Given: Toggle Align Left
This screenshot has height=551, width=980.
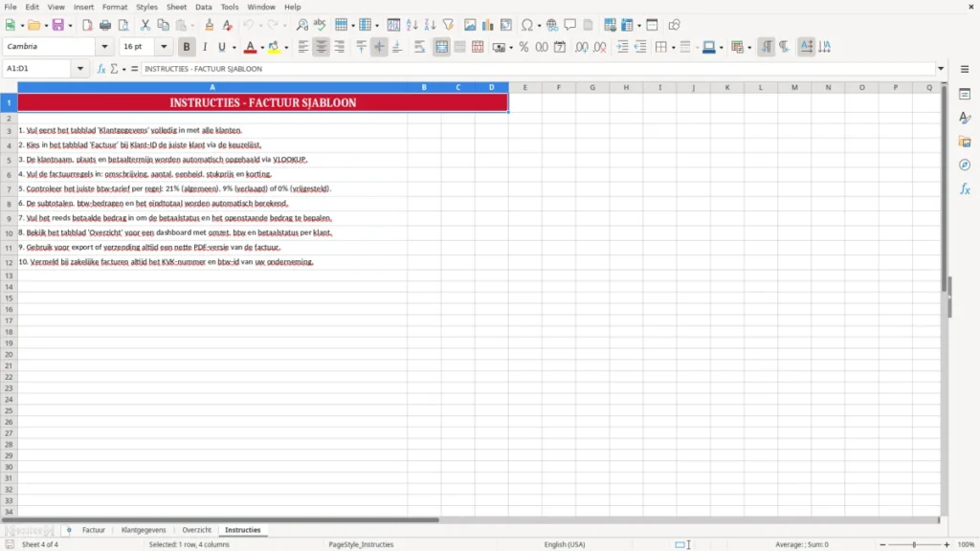Looking at the screenshot, I should tap(303, 47).
